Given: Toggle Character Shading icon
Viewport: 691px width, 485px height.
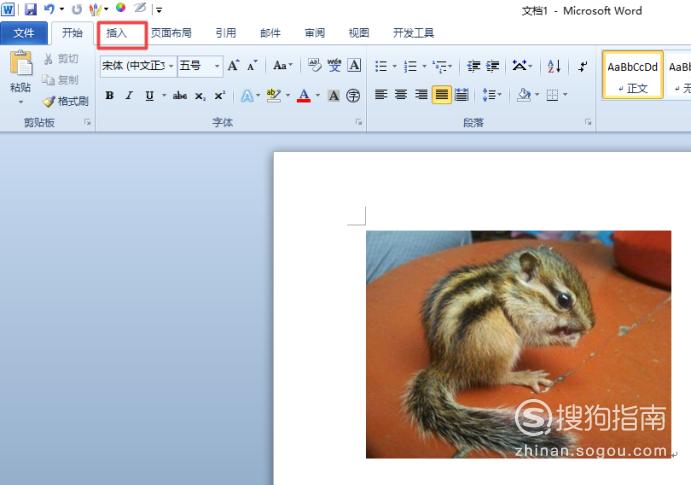Looking at the screenshot, I should click(x=334, y=95).
